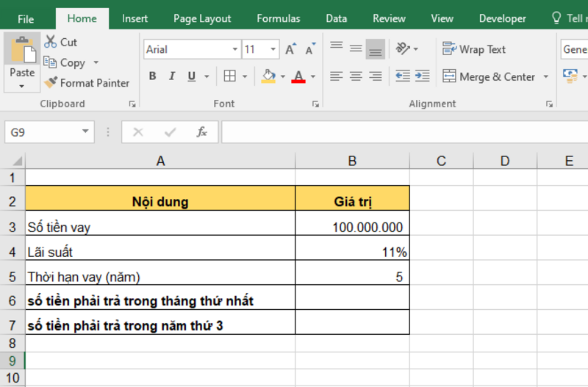This screenshot has width=588, height=387.
Task: Toggle Wrap Text for the cell
Action: [x=474, y=49]
